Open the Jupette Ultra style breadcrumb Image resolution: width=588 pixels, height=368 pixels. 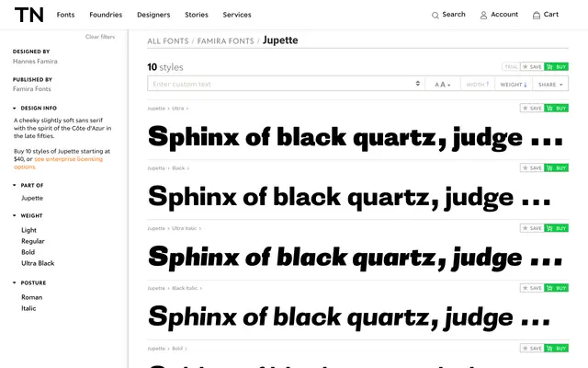[x=178, y=109]
